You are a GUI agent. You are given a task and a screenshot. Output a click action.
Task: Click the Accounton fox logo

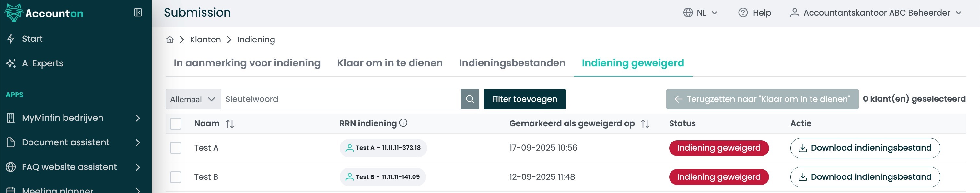[14, 13]
